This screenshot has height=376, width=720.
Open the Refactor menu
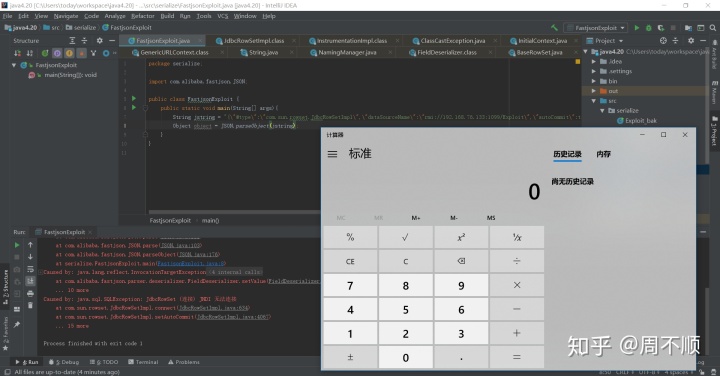143,16
